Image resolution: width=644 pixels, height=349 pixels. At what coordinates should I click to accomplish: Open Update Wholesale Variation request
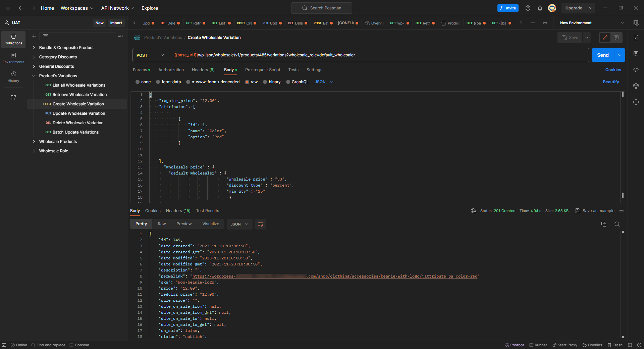(78, 113)
